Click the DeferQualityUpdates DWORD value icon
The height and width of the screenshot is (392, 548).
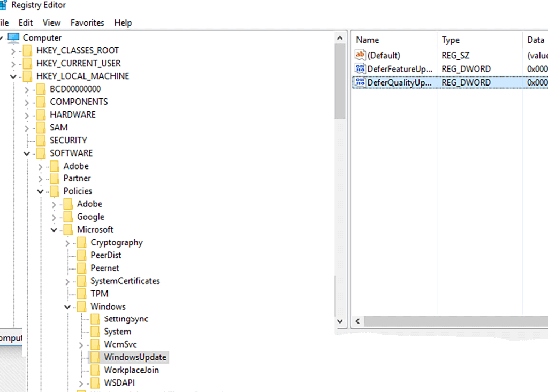pyautogui.click(x=360, y=82)
